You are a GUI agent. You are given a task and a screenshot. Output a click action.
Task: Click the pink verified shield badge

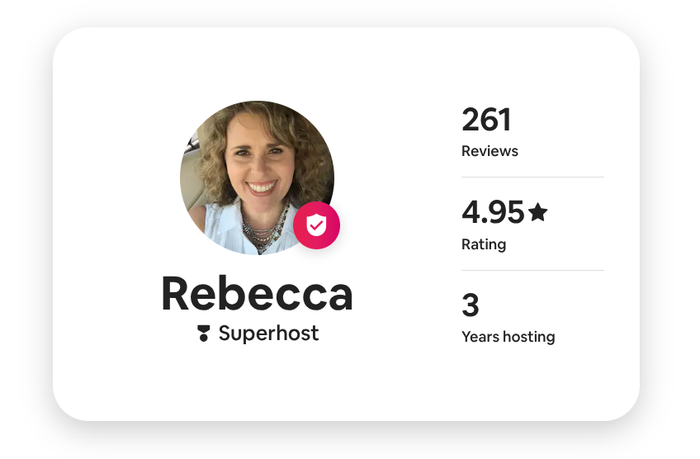[x=316, y=226]
